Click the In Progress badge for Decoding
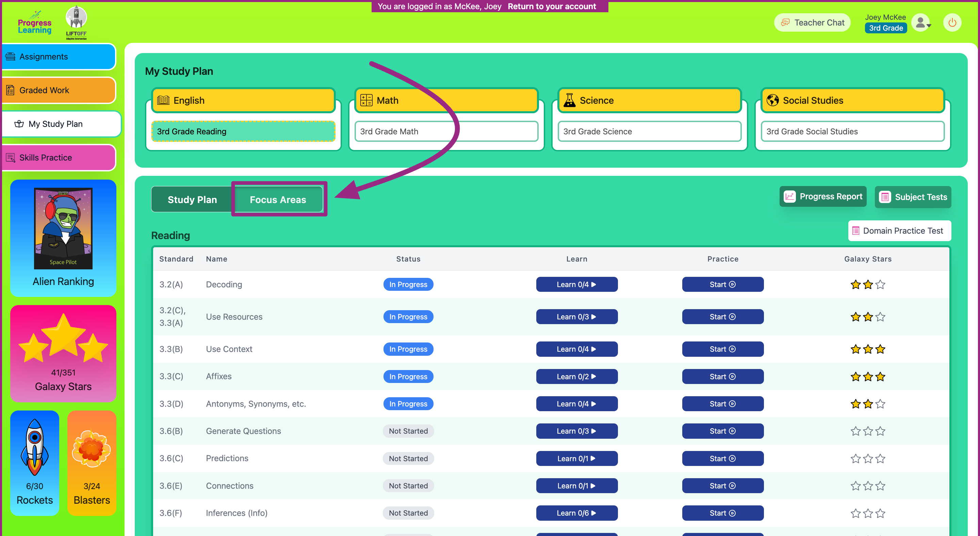This screenshot has width=980, height=536. coord(408,284)
